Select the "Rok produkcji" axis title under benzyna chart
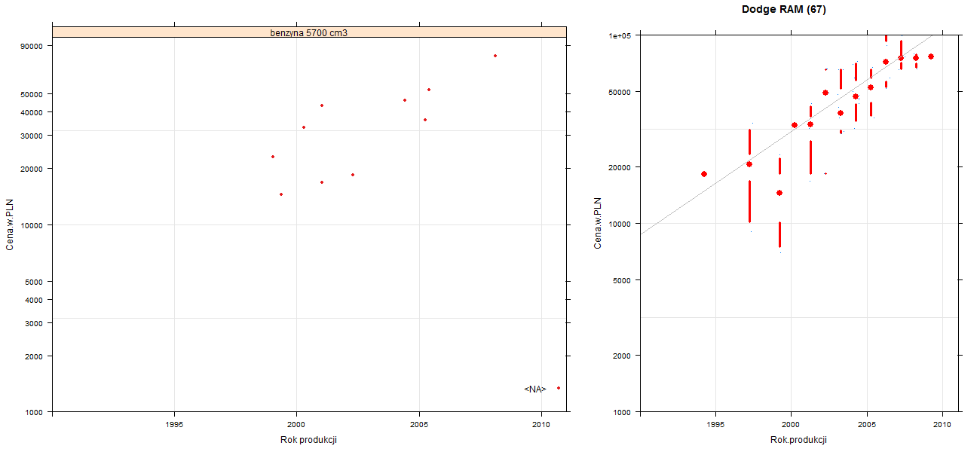 310,440
